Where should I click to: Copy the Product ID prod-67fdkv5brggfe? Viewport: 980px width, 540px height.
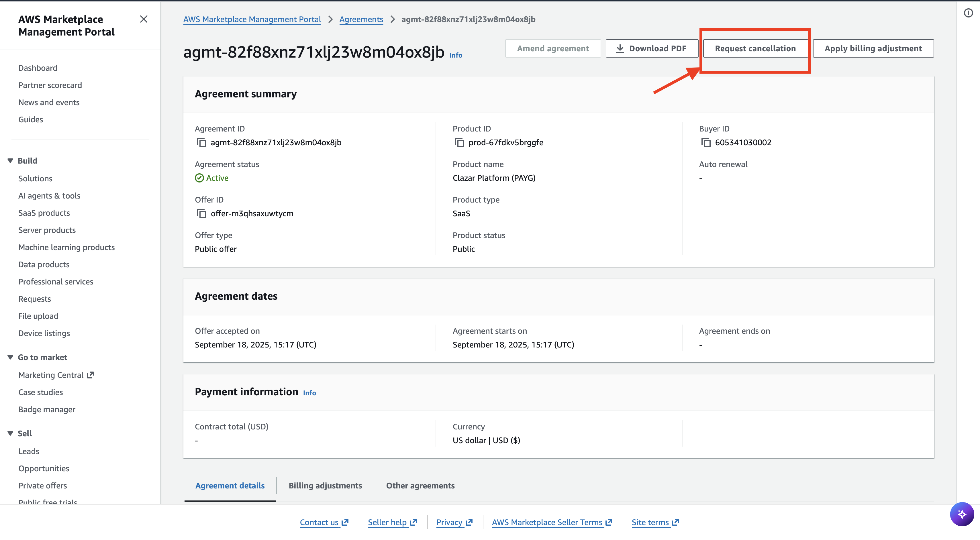459,143
